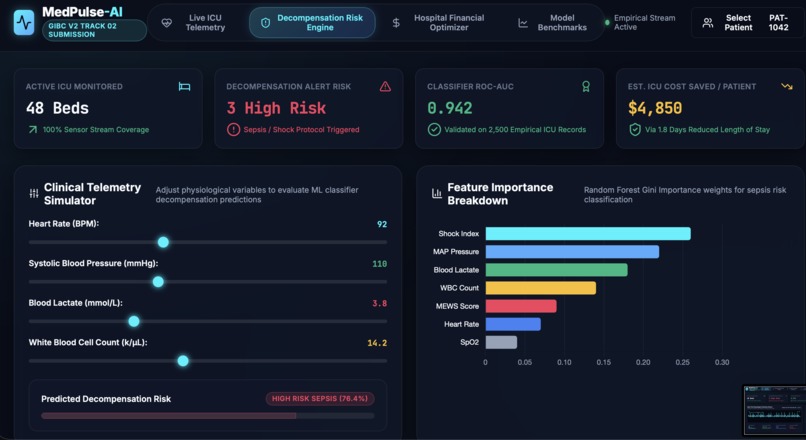Click the Blood Lactate slider handle

pyautogui.click(x=134, y=321)
